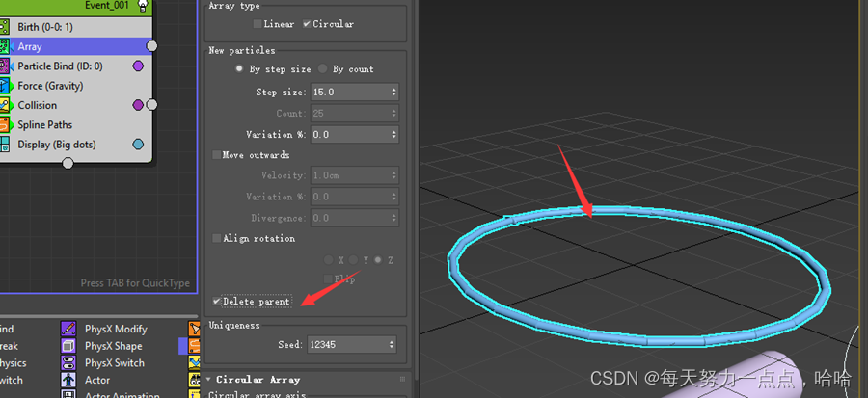Click the Array operator icon

pyautogui.click(x=4, y=46)
